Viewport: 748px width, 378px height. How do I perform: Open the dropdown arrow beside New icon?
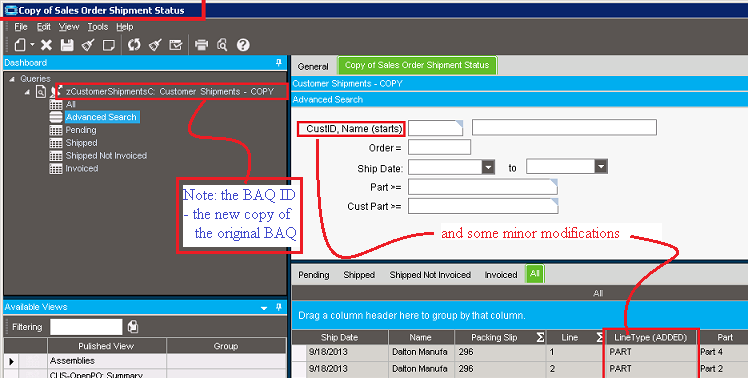(32, 45)
